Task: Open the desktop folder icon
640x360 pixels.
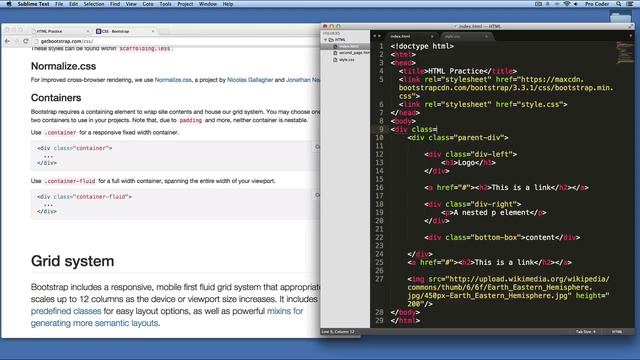Action: 620,17
